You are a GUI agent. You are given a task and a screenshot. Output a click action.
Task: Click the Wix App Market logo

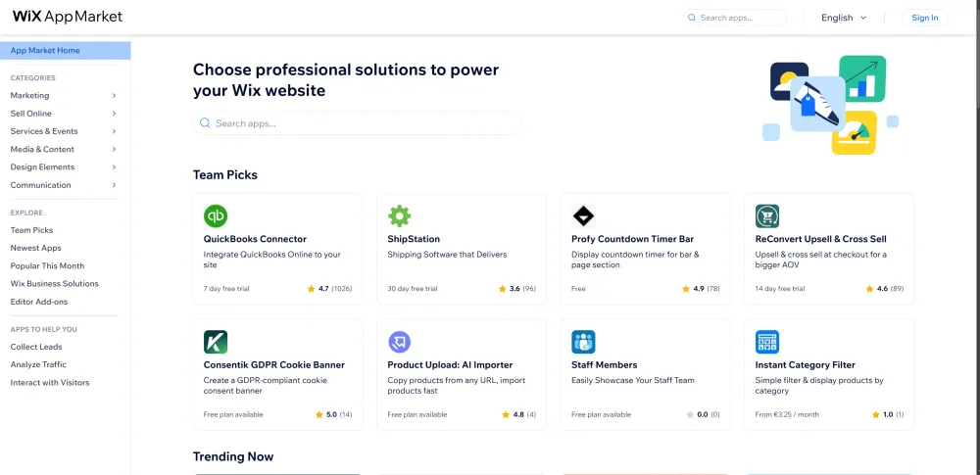68,18
